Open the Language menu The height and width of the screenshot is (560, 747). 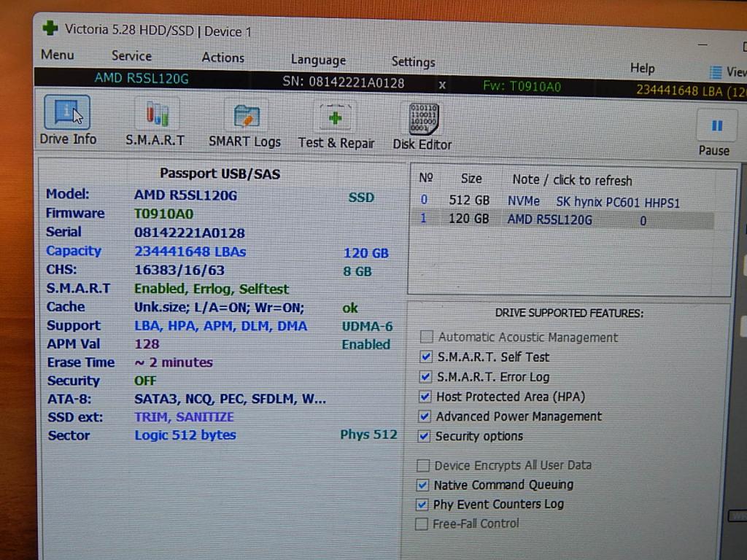(x=318, y=60)
